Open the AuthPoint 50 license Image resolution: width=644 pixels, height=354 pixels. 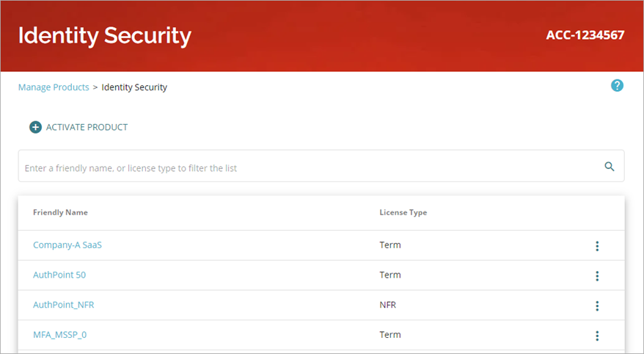click(x=59, y=275)
